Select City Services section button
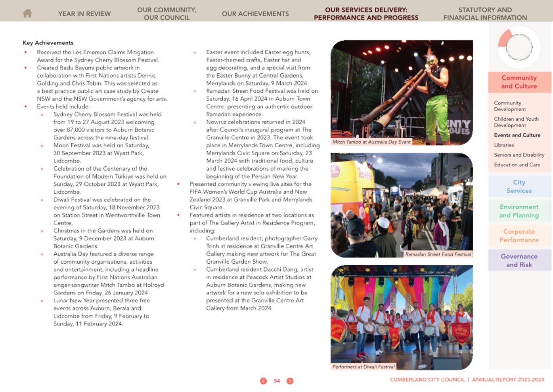The height and width of the screenshot is (392, 553). coord(519,186)
